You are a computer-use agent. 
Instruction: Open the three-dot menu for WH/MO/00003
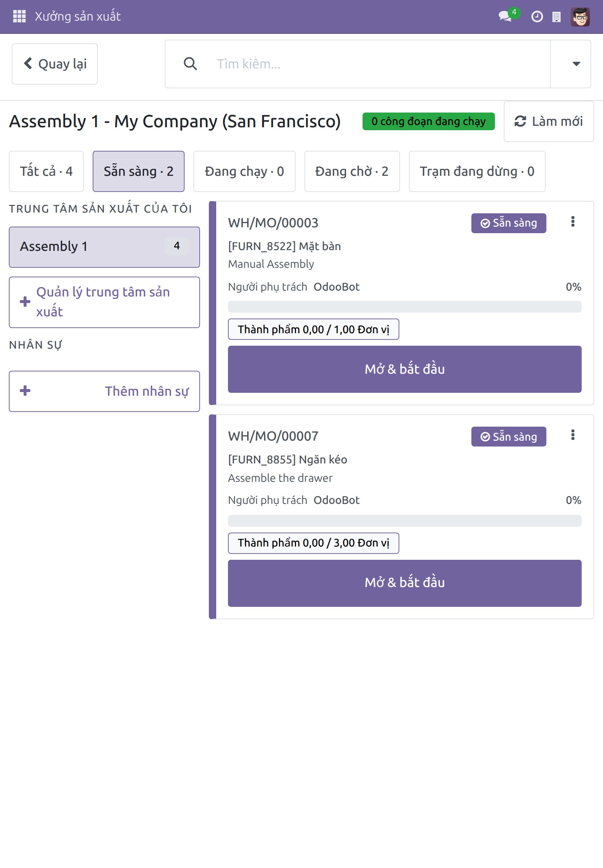(573, 222)
